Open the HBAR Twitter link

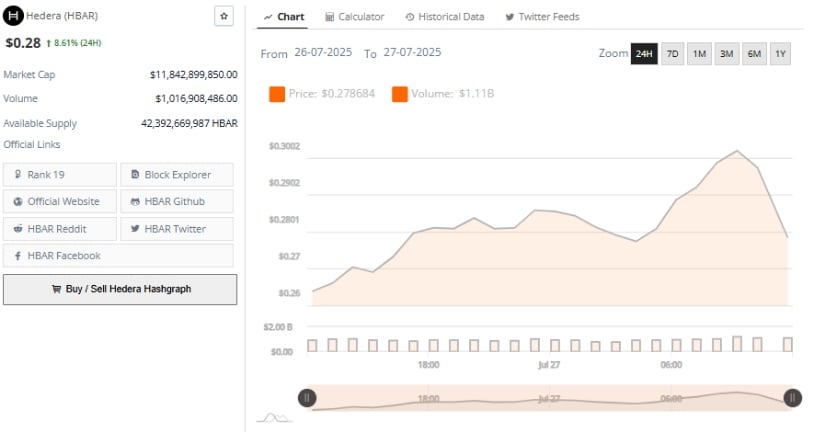(x=177, y=229)
